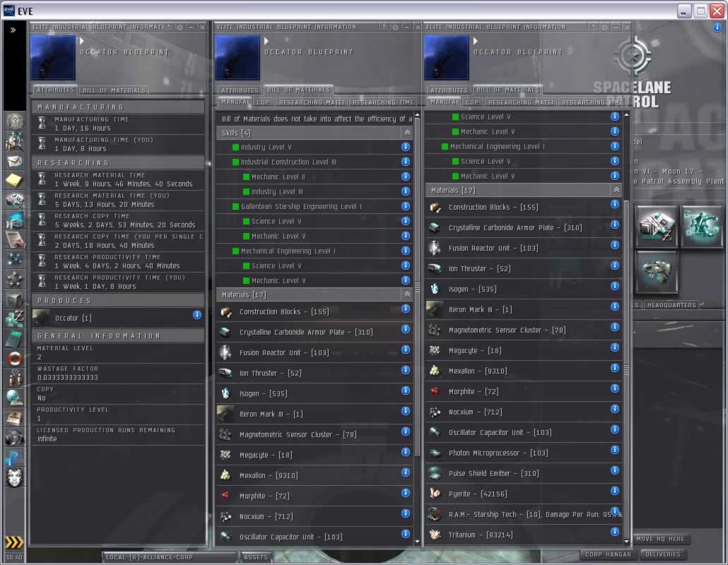
Task: Collapse Materials [17] in right window
Action: [x=616, y=190]
